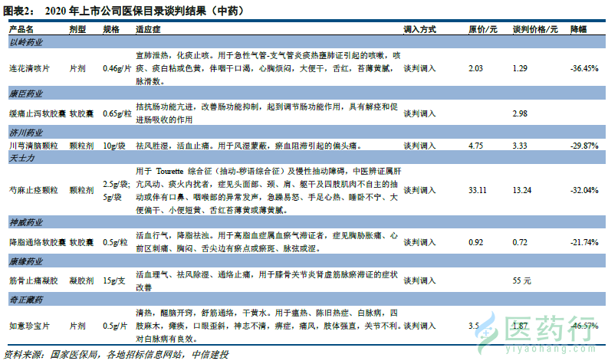Click the '15g/支' specification cell
The height and width of the screenshot is (364, 608).
pyautogui.click(x=114, y=280)
